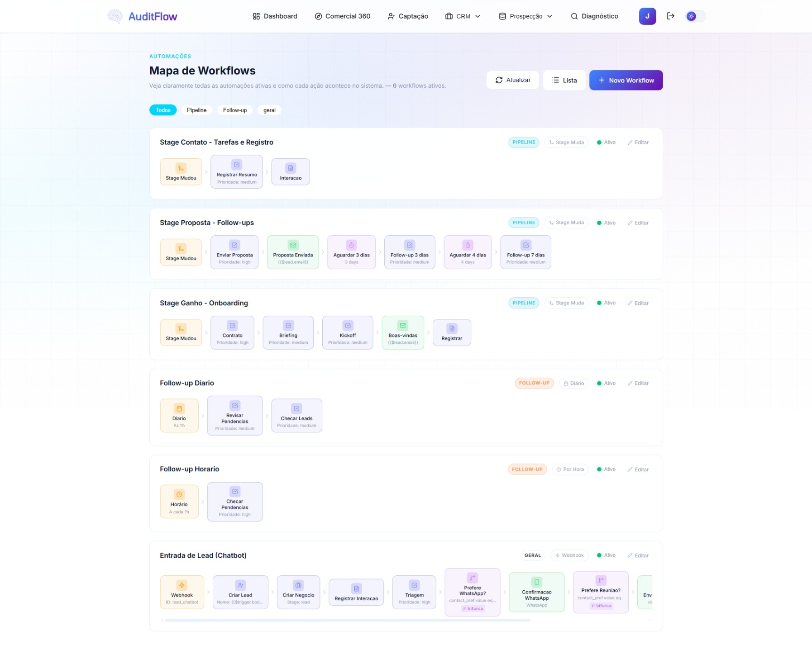Switch to Lista view
This screenshot has width=812, height=645.
pos(564,80)
